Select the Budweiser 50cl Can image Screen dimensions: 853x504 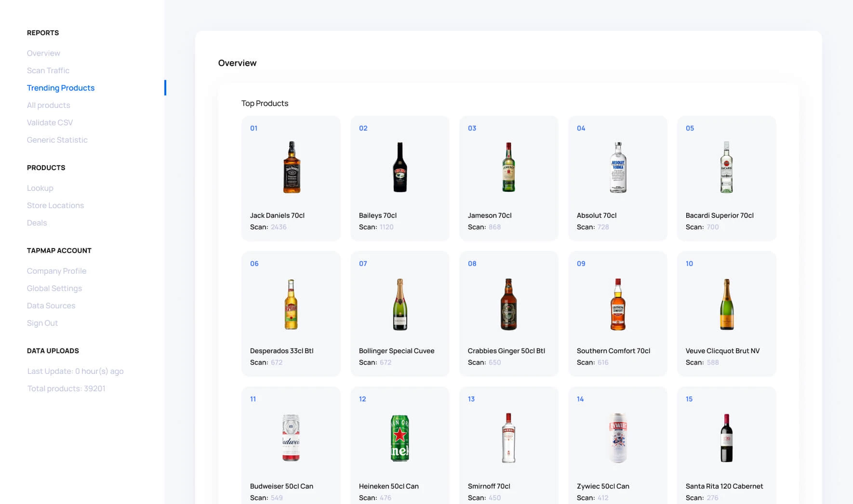[291, 438]
